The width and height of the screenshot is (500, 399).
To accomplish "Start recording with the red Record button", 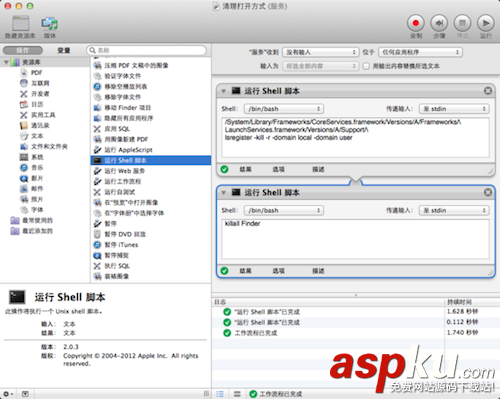I will [x=416, y=23].
